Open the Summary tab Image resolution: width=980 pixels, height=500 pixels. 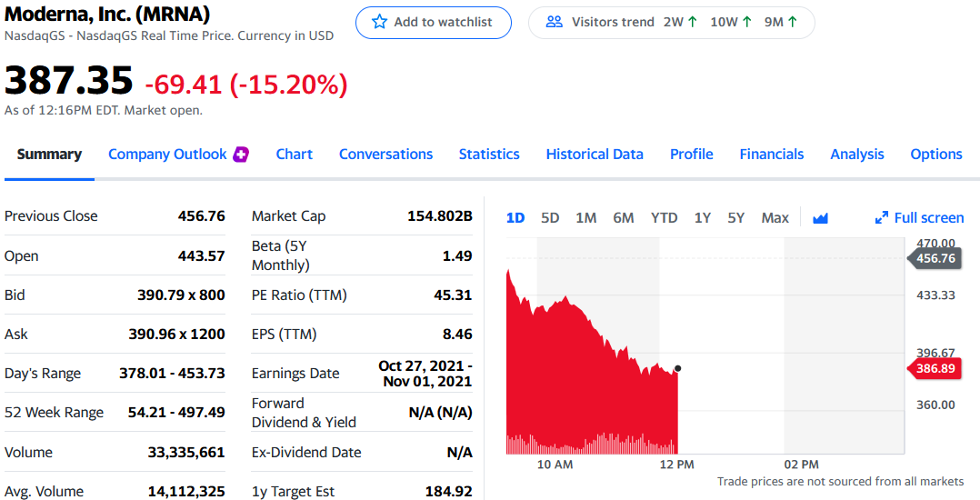[49, 155]
